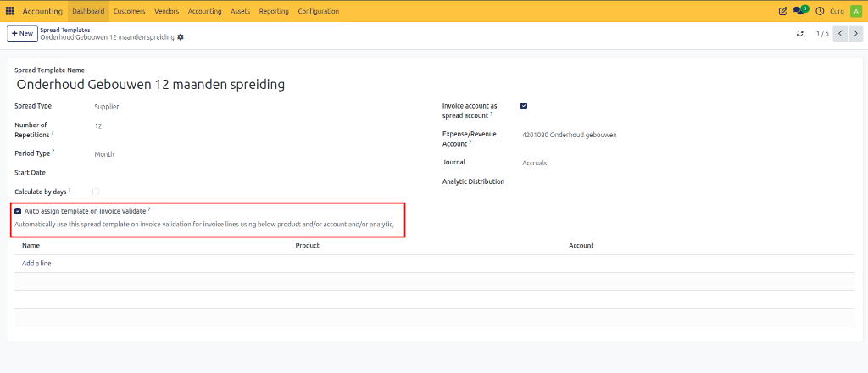This screenshot has width=868, height=373.
Task: Click help mark beside Auto assign template
Action: [x=149, y=209]
